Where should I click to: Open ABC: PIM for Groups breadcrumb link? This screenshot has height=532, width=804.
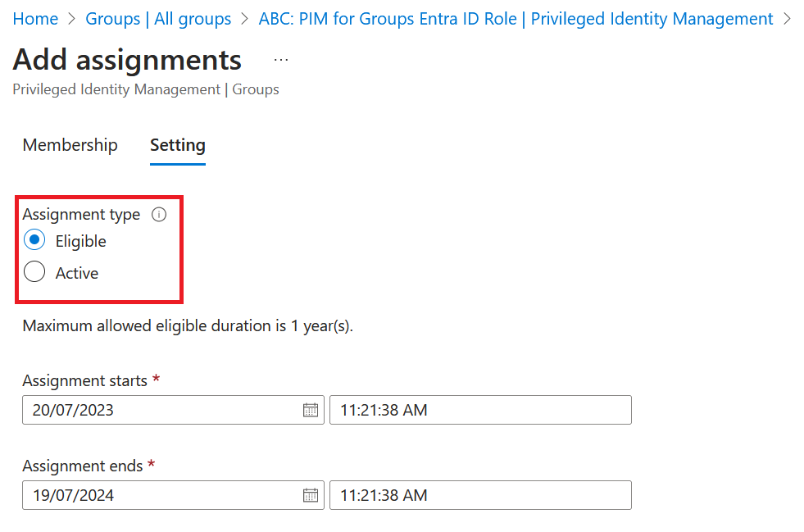(x=516, y=19)
